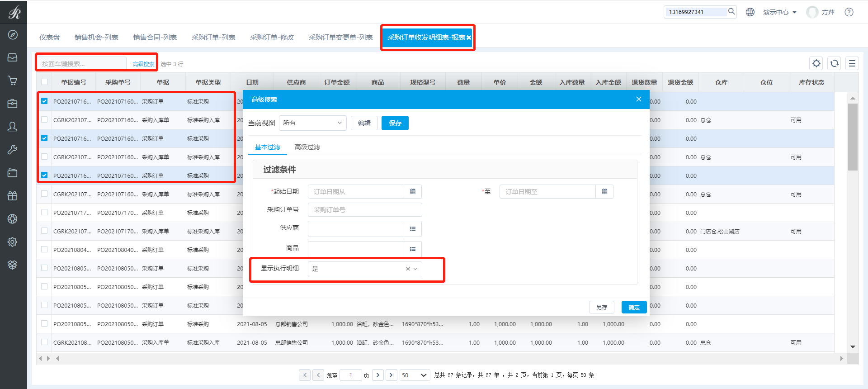Screen dimensions: 868x389
Task: Uncheck the first PO20210716 采购订单 row
Action: click(44, 101)
